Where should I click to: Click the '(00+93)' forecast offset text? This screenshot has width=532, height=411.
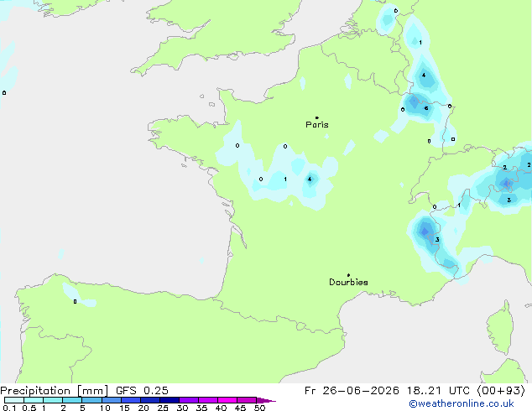[501, 391]
